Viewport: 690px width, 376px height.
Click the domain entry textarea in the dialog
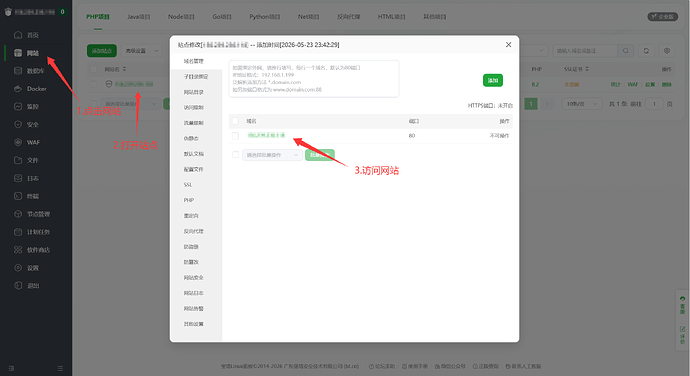[314, 78]
